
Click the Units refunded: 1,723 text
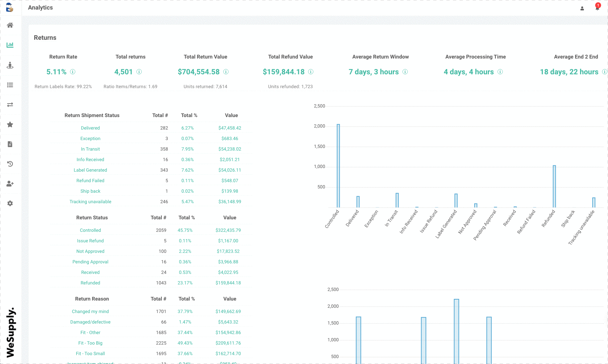[x=290, y=86]
